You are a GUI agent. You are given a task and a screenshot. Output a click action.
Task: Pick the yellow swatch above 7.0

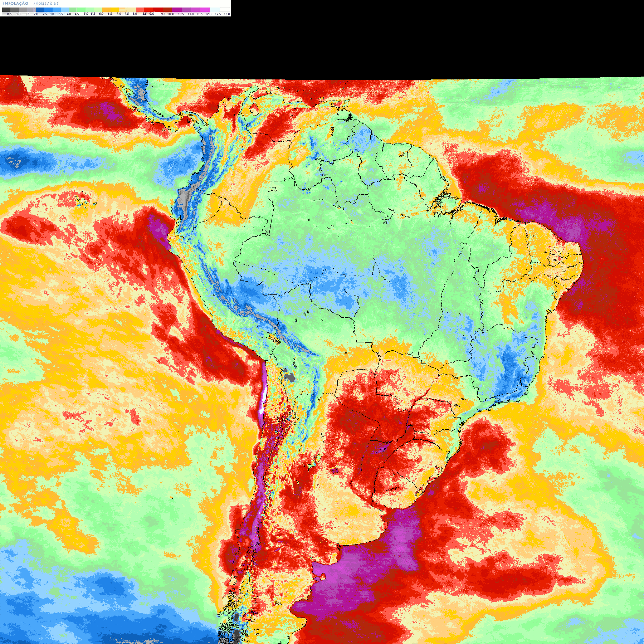click(115, 10)
